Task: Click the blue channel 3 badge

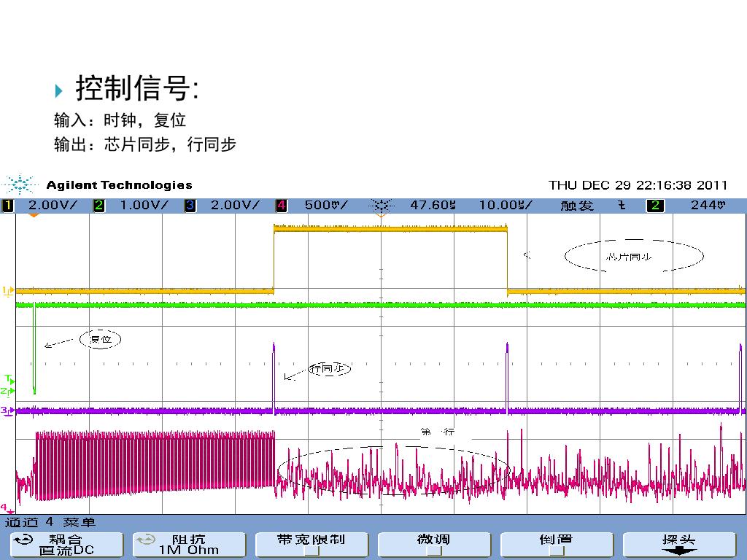Action: point(190,206)
